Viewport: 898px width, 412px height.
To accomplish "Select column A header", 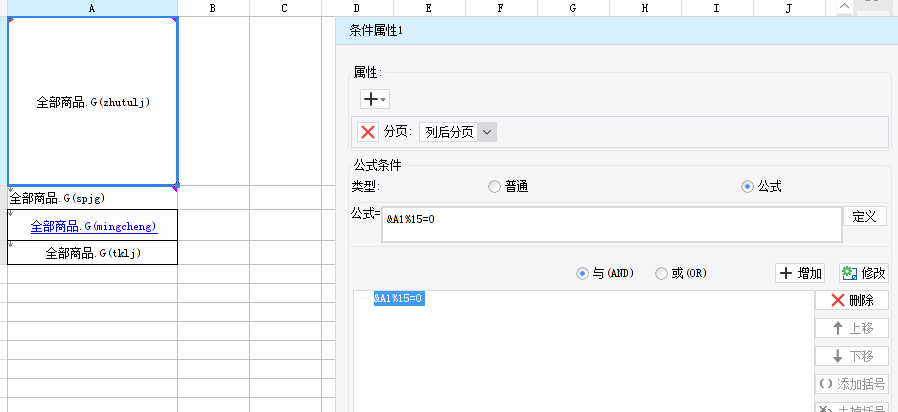I will click(x=92, y=8).
